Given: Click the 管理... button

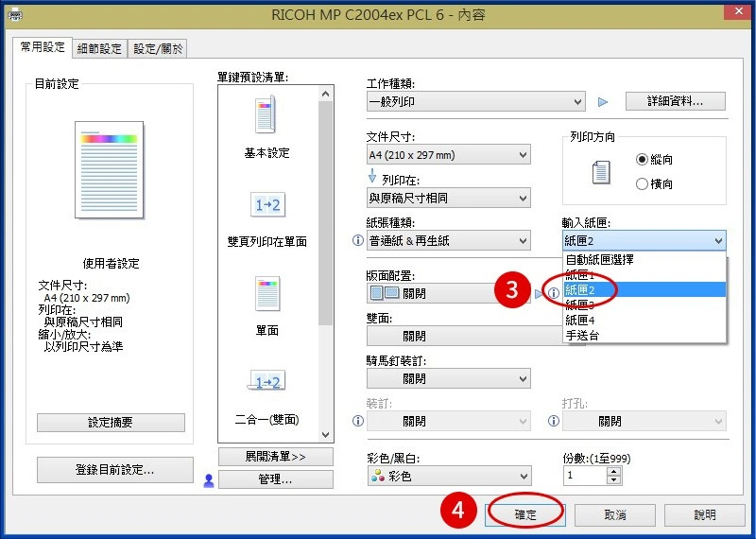Looking at the screenshot, I should (276, 479).
